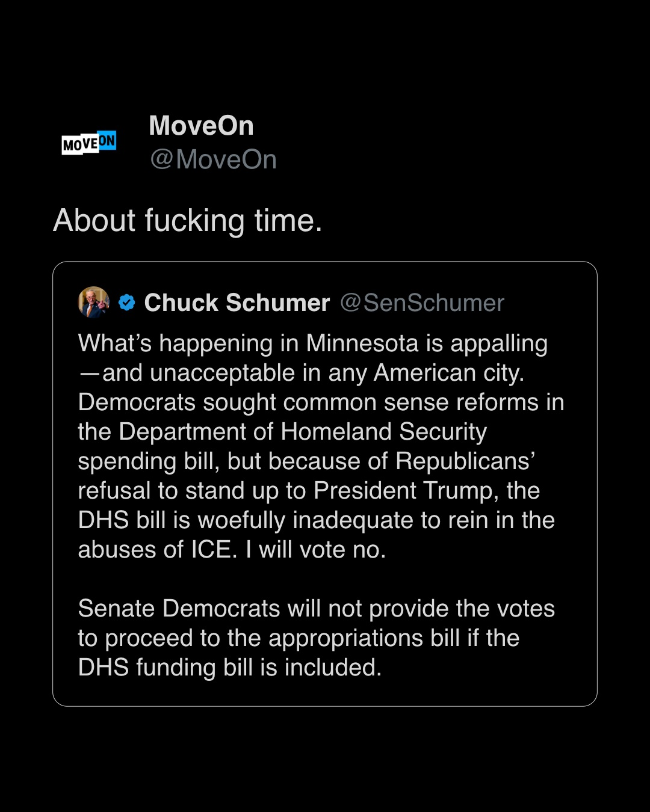Image resolution: width=650 pixels, height=812 pixels.
Task: Click the @MoveOn handle
Action: tap(213, 160)
